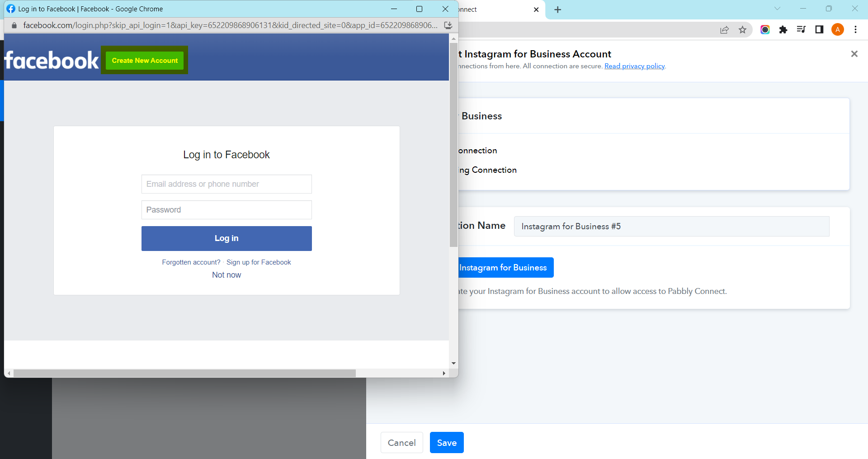Viewport: 868px width, 459px height.
Task: Close the Instagram for Business Account dialog
Action: (854, 54)
